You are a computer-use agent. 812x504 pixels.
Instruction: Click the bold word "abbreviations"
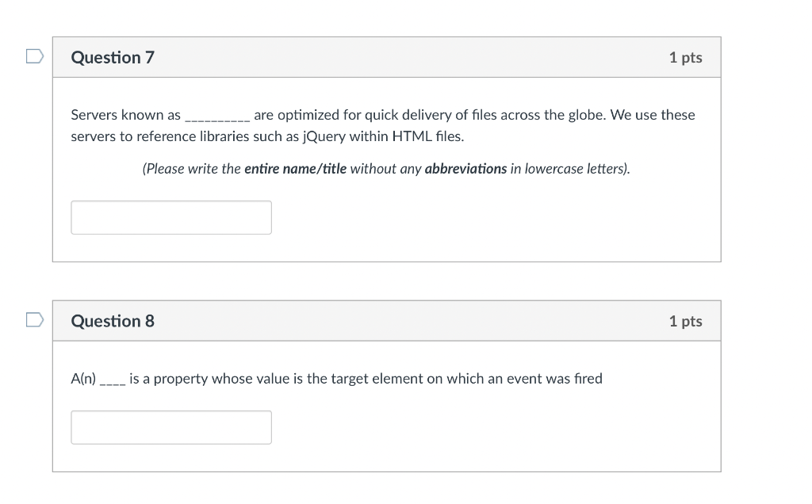pyautogui.click(x=465, y=169)
